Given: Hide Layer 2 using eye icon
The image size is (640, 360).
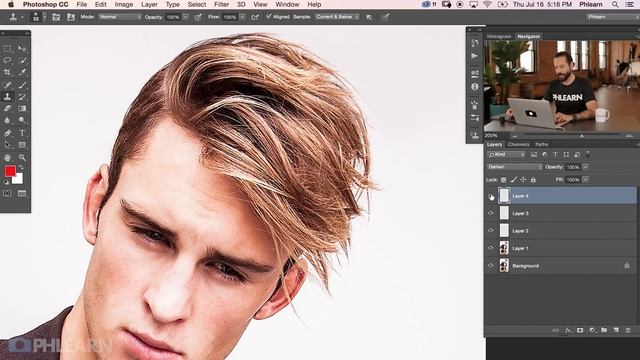Looking at the screenshot, I should (x=491, y=231).
